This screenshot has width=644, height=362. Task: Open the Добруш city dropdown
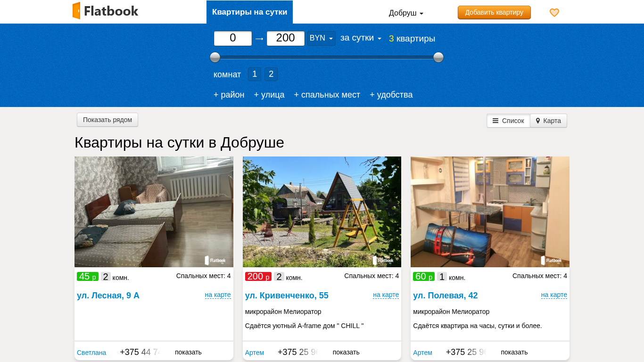tap(405, 13)
